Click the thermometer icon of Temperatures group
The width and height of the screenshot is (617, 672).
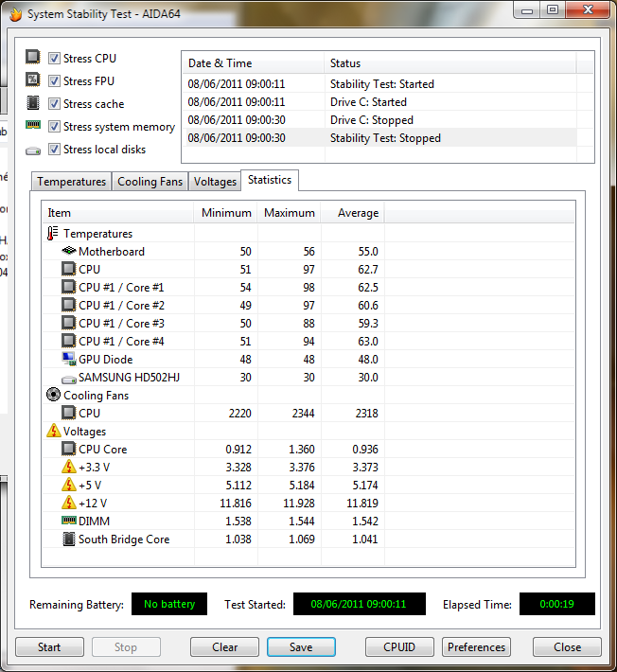(x=52, y=234)
